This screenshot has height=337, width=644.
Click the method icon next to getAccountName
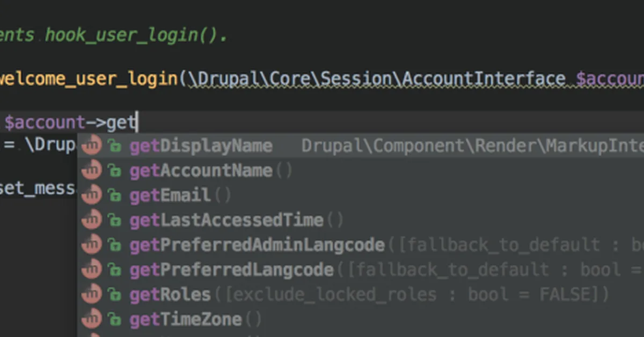pos(91,170)
